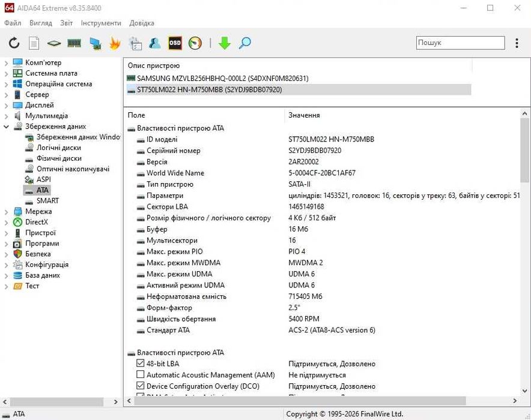Viewport: 531px width, 420px height.
Task: Expand the Пристрої tree node
Action: coord(6,233)
